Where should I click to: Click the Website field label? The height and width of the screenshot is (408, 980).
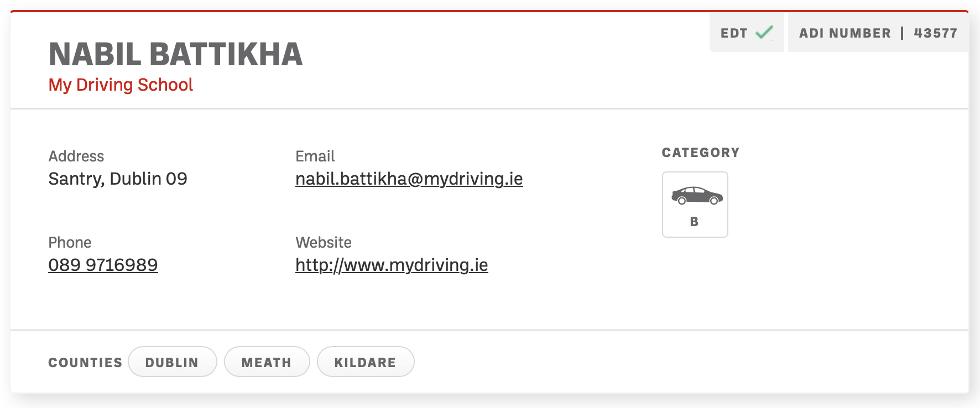[324, 242]
